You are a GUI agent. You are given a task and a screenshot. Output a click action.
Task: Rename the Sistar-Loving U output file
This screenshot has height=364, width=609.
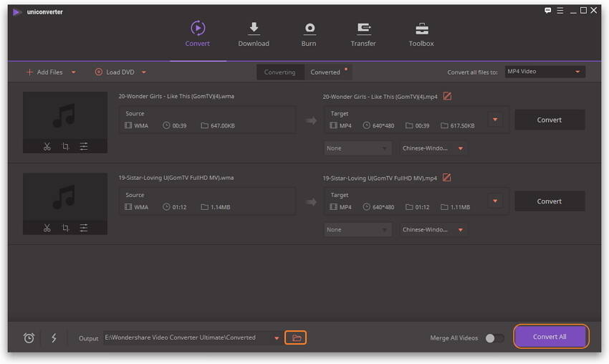[447, 178]
